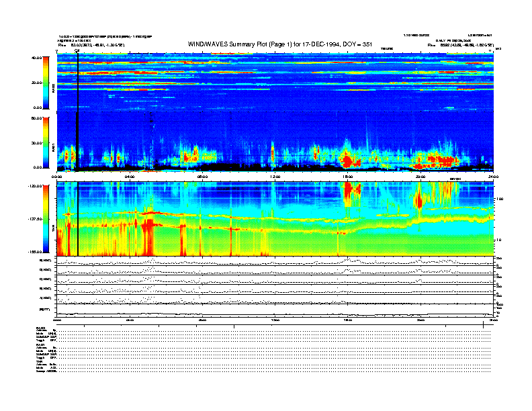Click the -120.00 color scale label
Image resolution: width=532 pixels, height=411 pixels.
(x=36, y=186)
